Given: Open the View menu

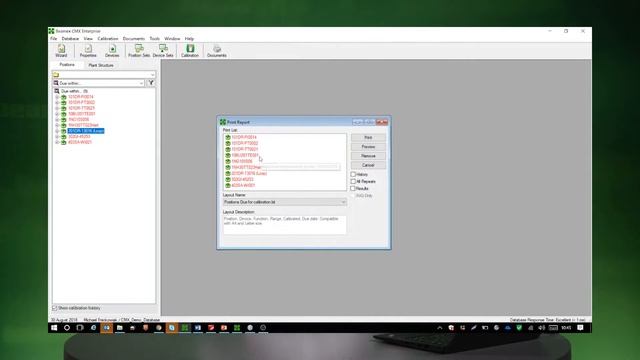Looking at the screenshot, I should click(x=88, y=39).
